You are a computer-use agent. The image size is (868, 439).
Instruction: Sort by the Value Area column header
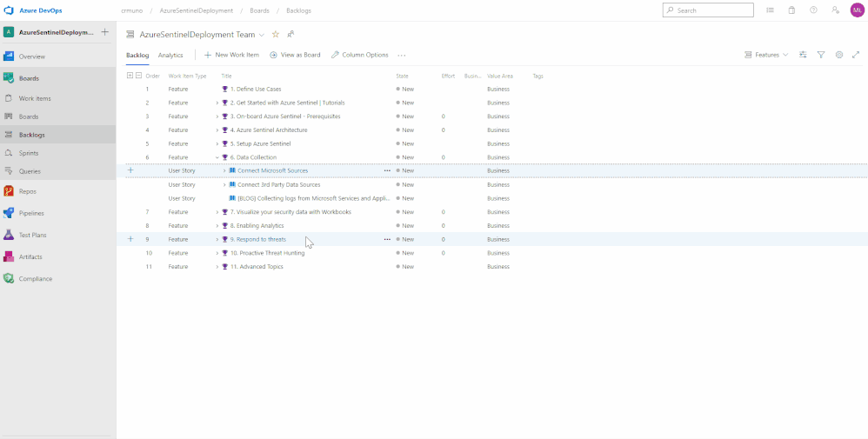(x=500, y=76)
